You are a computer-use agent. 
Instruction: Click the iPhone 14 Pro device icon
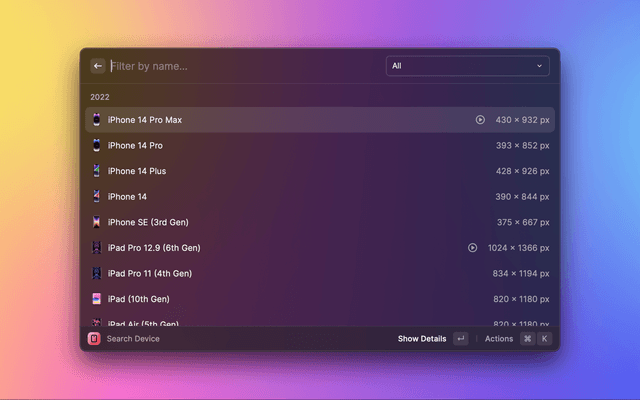96,145
